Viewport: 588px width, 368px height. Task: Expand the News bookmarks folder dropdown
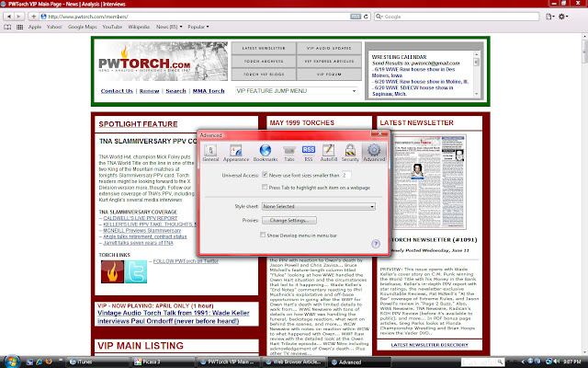pyautogui.click(x=169, y=27)
